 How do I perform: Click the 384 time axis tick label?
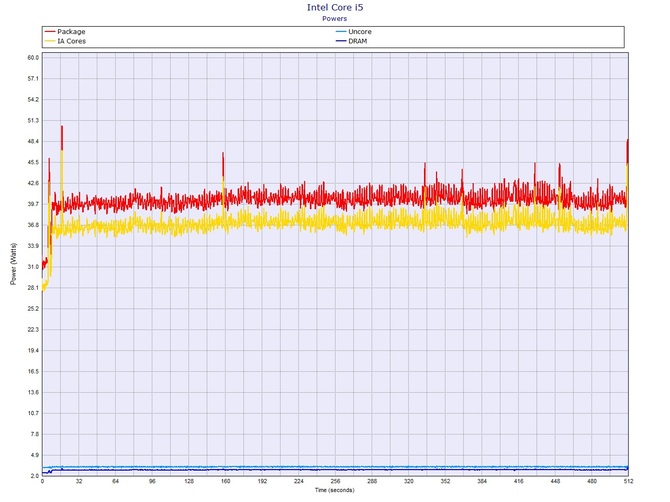click(482, 481)
